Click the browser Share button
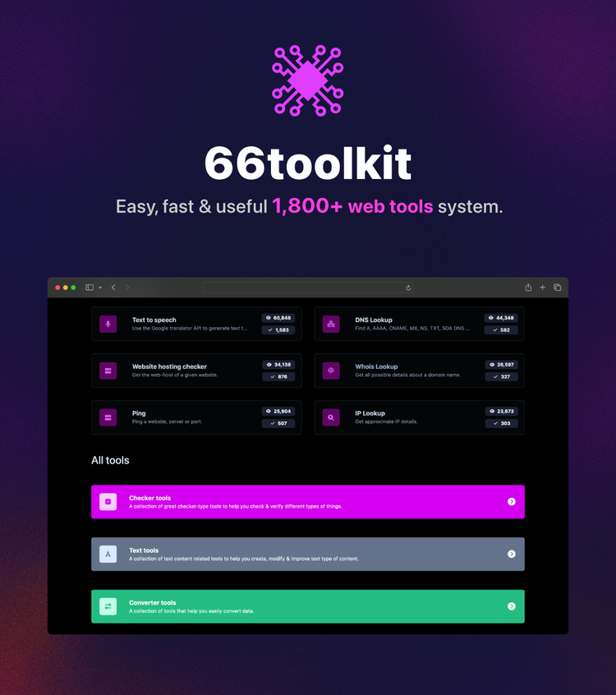 tap(528, 288)
